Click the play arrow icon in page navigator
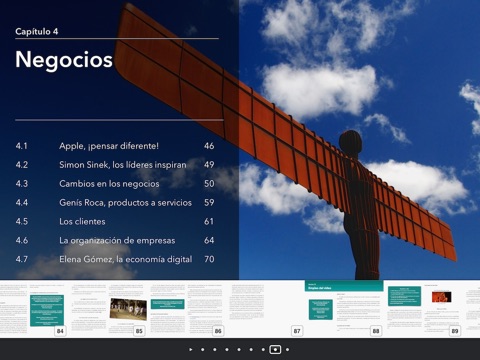Viewport: 480px width, 360px height. (191, 349)
